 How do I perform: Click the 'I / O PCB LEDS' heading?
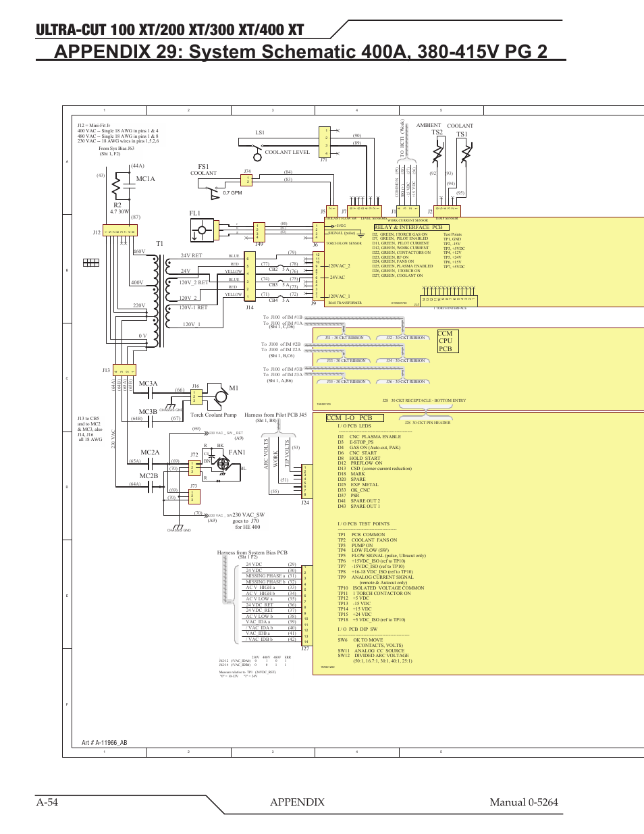coord(354,426)
